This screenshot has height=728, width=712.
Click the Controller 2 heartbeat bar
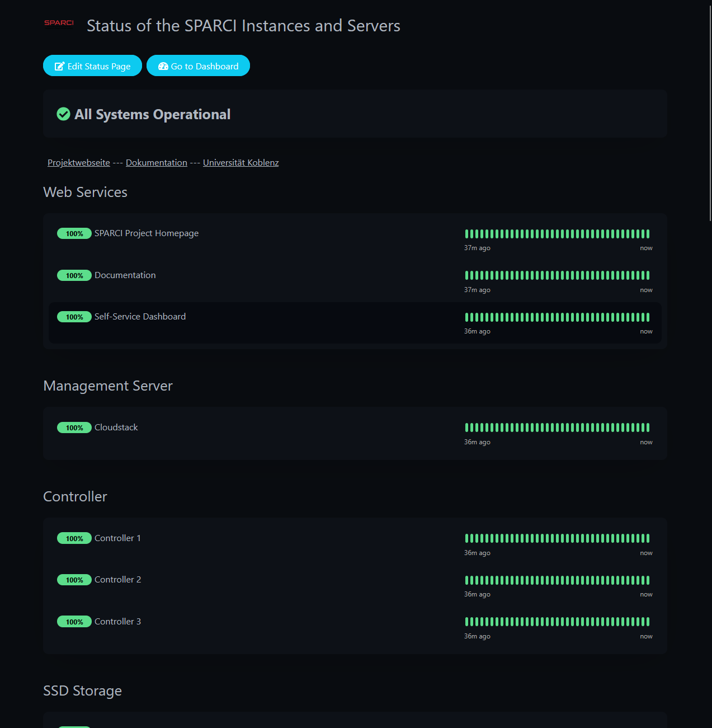pyautogui.click(x=557, y=580)
